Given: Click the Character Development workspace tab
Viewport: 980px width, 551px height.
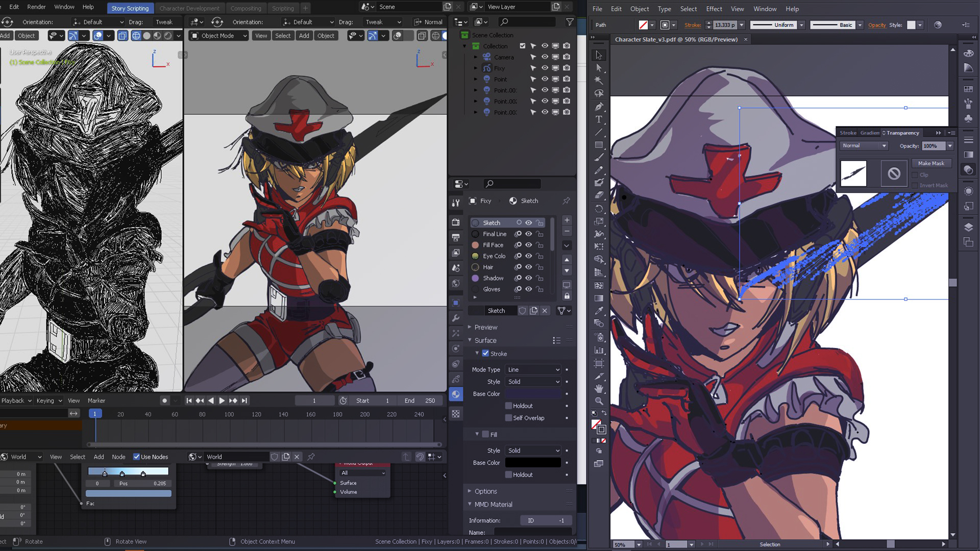Looking at the screenshot, I should (x=190, y=8).
